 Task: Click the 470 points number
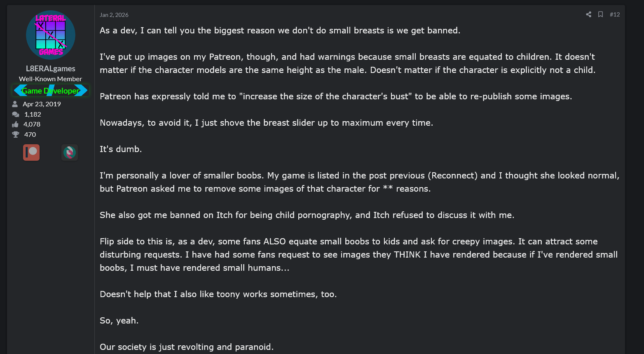tap(30, 134)
